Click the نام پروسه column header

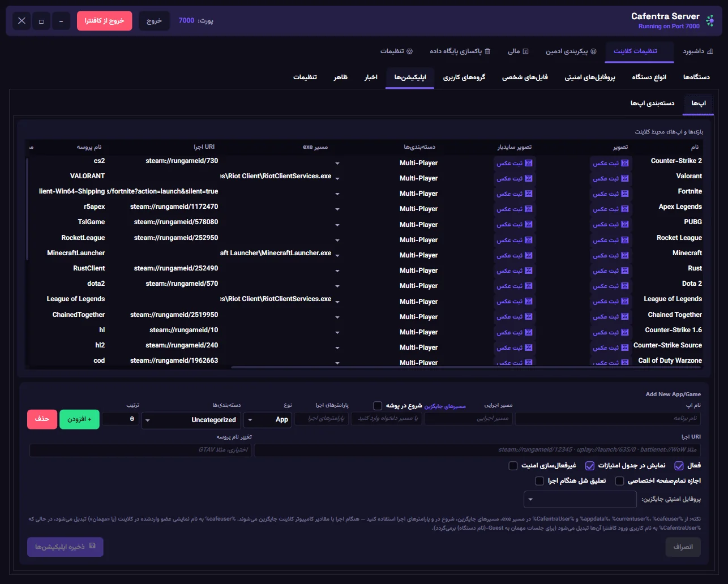pyautogui.click(x=89, y=147)
